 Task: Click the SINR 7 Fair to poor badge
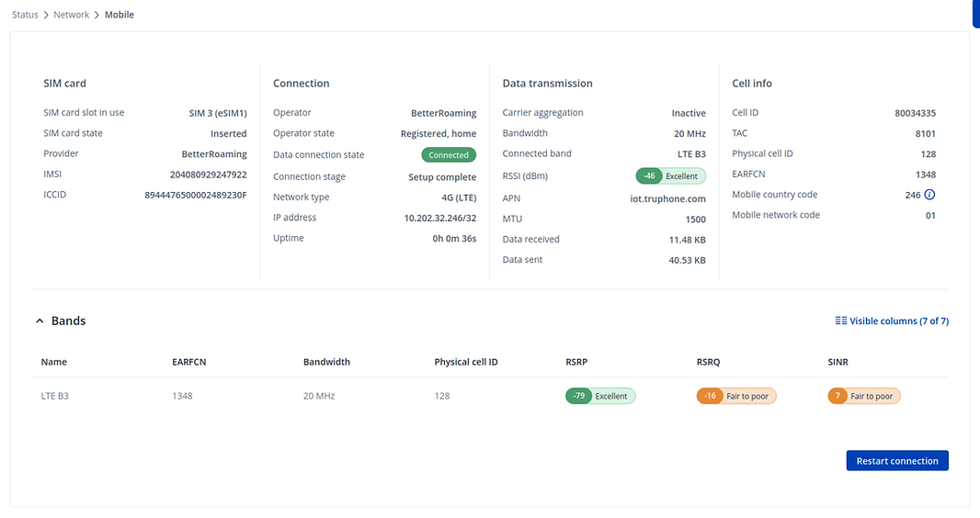point(864,396)
